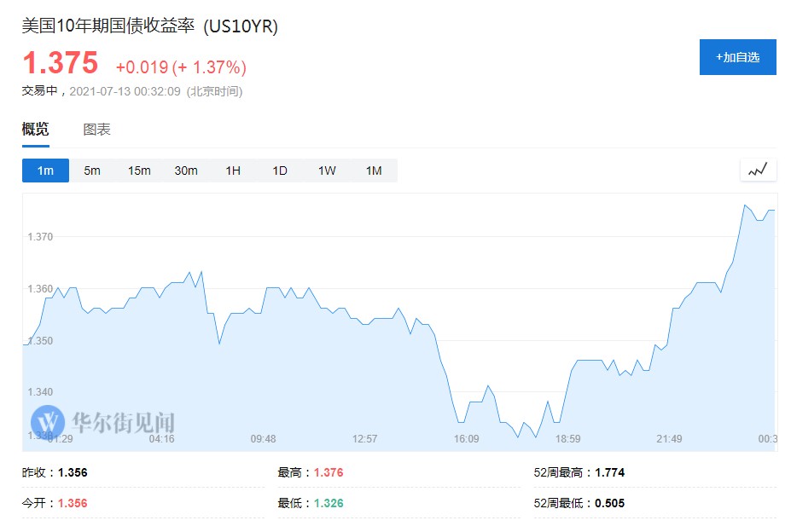Select the 1m timeframe
The image size is (791, 532).
pyautogui.click(x=45, y=171)
